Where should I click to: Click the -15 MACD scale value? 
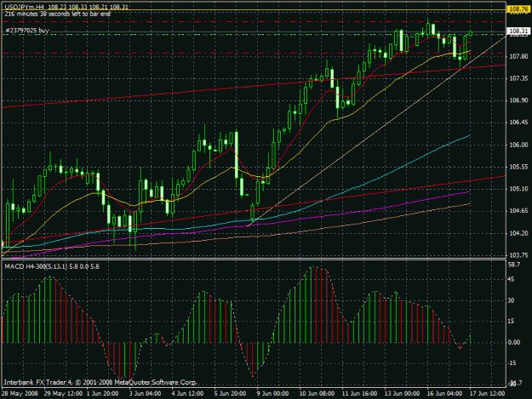[512, 363]
